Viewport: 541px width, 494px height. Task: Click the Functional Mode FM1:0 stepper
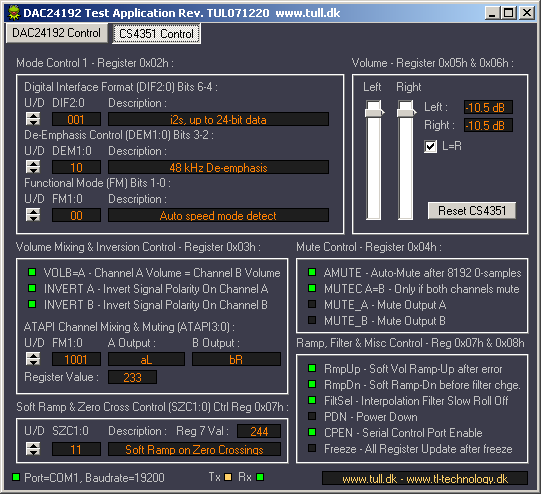tap(33, 215)
